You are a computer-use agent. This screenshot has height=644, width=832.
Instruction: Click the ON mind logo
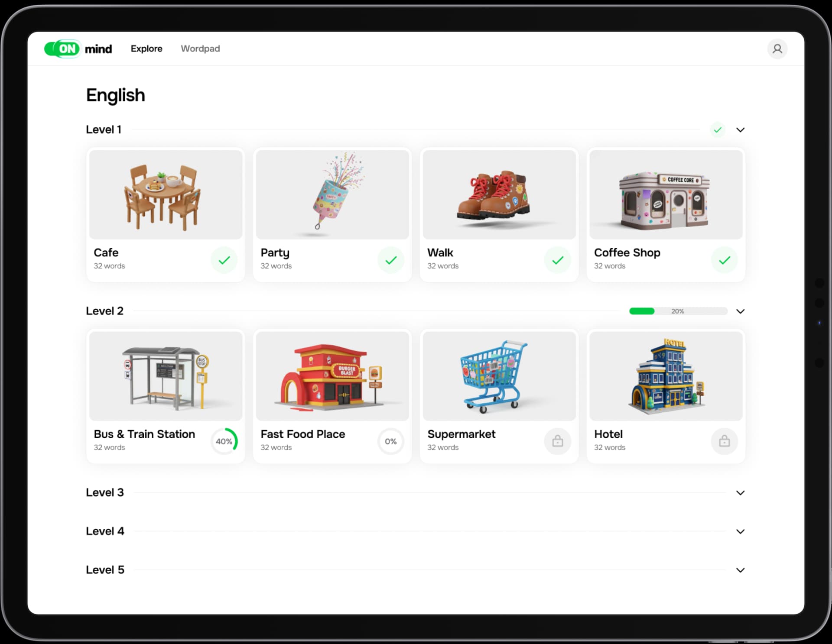[78, 49]
